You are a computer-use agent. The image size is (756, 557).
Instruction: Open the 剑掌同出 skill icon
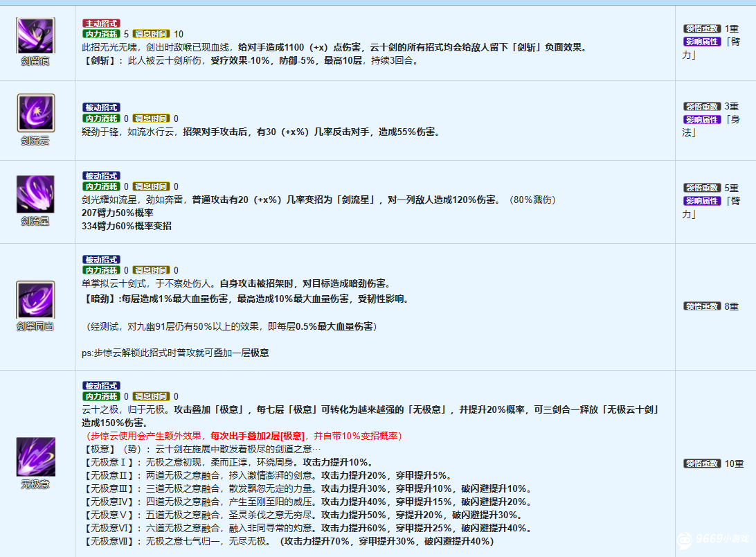35,301
